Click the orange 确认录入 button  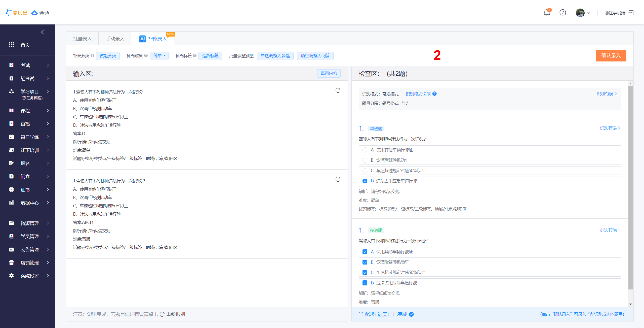(x=611, y=56)
